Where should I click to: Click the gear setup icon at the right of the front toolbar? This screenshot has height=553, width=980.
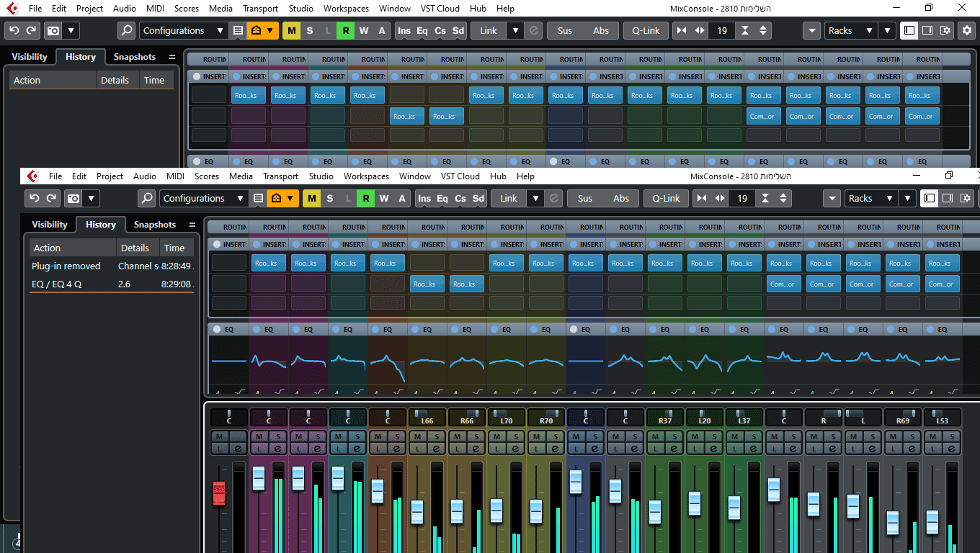[966, 199]
